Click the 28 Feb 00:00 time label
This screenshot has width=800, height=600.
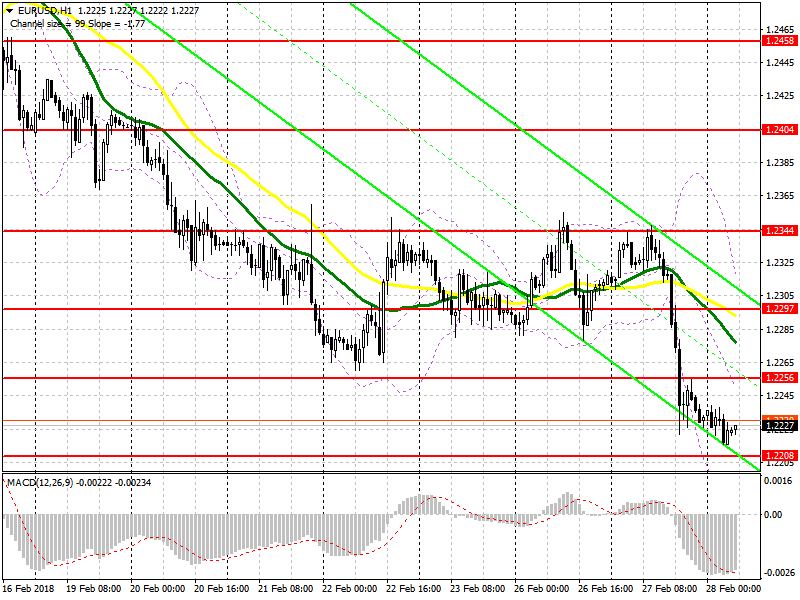click(733, 589)
